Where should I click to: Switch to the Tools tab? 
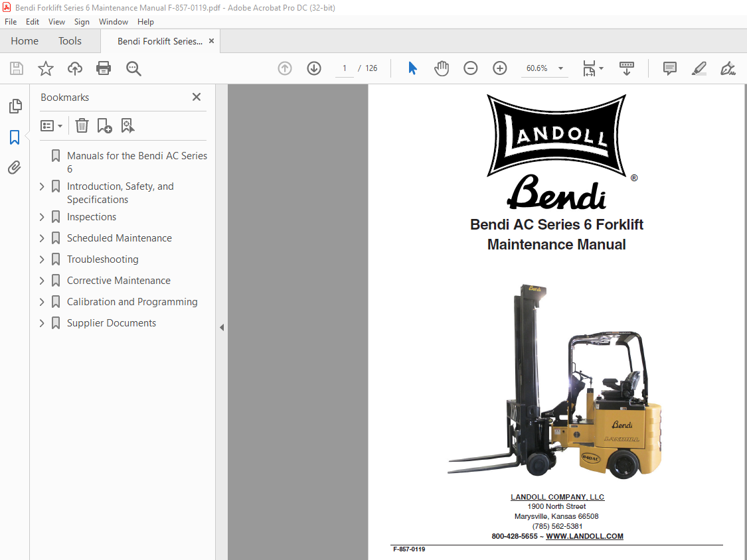70,41
